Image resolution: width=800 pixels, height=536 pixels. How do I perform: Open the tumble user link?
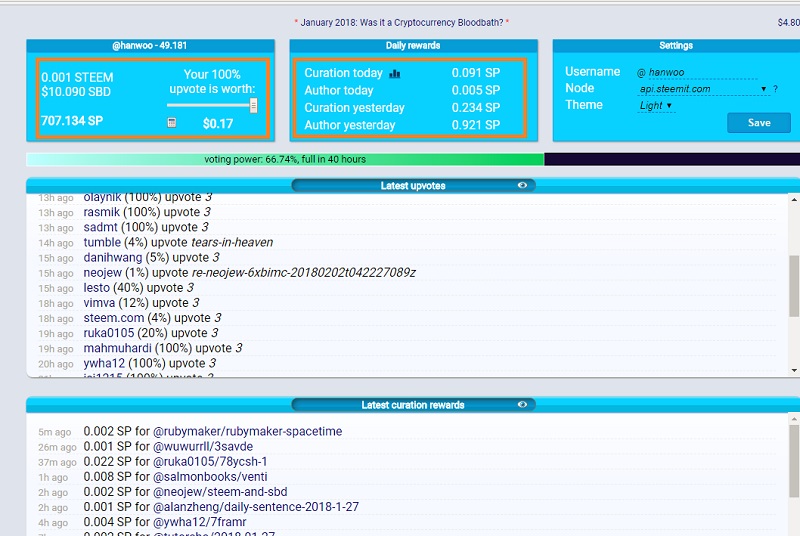tap(102, 242)
